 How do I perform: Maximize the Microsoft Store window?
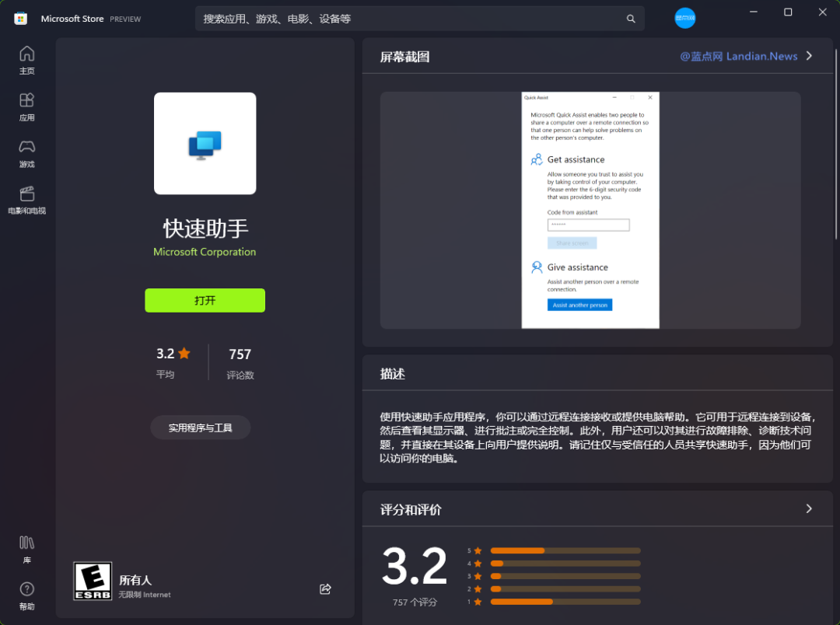click(788, 12)
